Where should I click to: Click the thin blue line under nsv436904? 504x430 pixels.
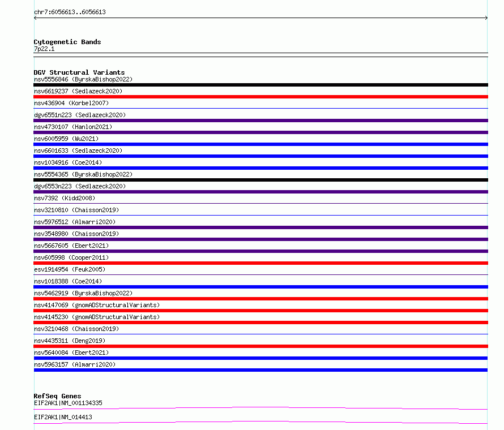[x=260, y=108]
